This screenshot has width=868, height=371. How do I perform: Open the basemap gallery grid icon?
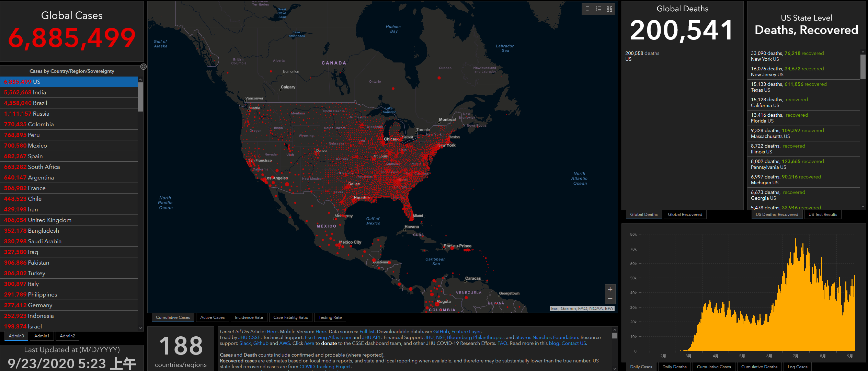click(x=609, y=9)
